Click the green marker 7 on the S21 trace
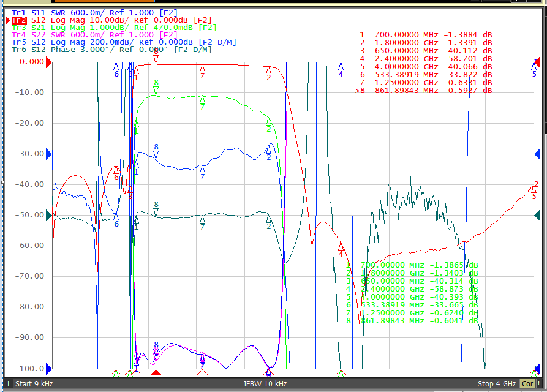This screenshot has height=392, width=547. point(202,102)
